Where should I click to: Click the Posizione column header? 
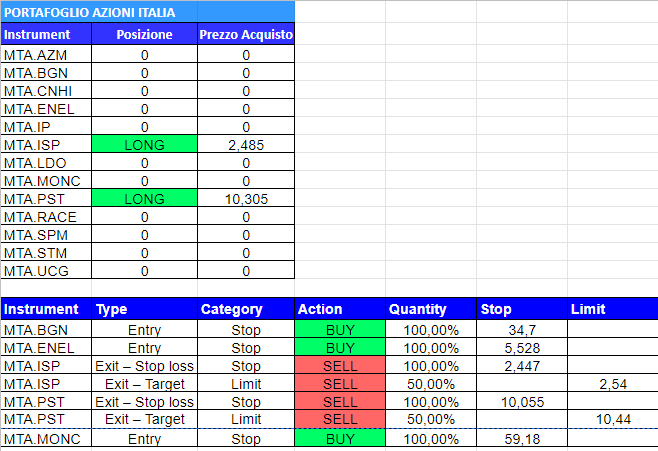144,34
